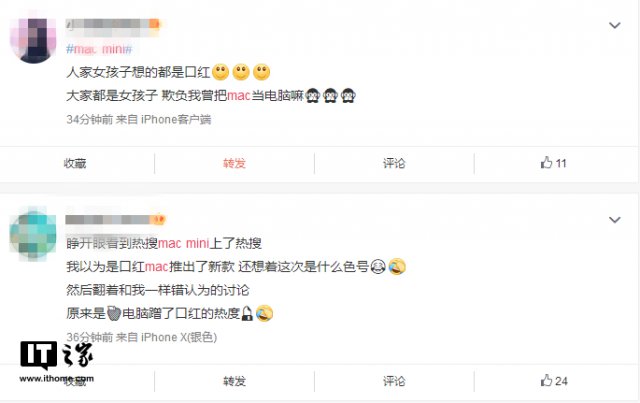Click 转发 on the second post
Viewport: 640px width, 403px height.
(x=234, y=381)
